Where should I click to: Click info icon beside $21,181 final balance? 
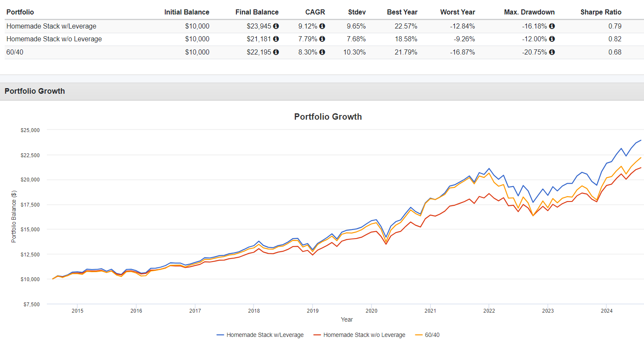(276, 39)
